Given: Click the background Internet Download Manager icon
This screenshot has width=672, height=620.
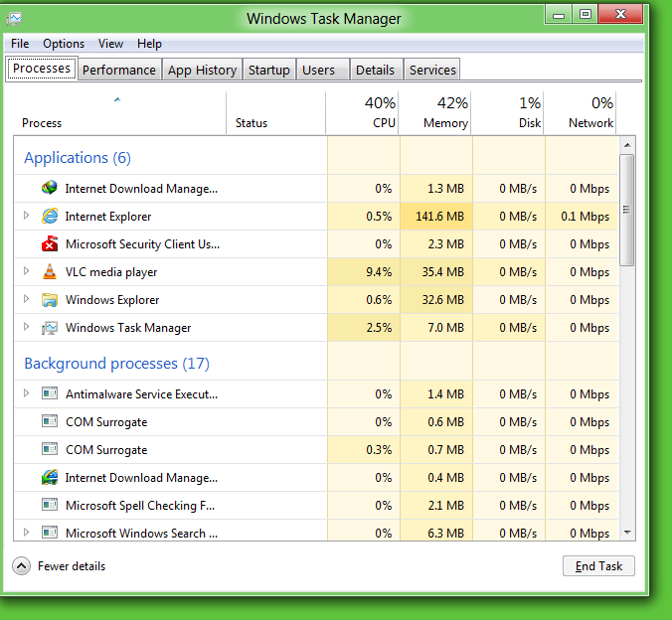Looking at the screenshot, I should [50, 477].
